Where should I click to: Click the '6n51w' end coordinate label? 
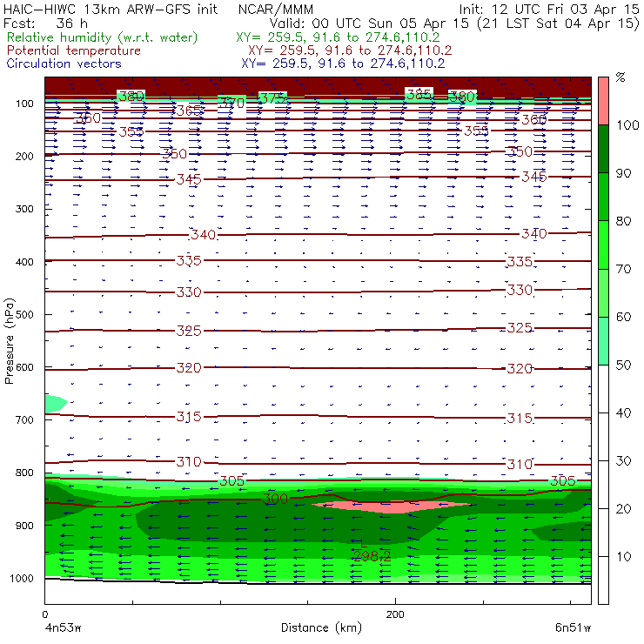click(x=573, y=628)
